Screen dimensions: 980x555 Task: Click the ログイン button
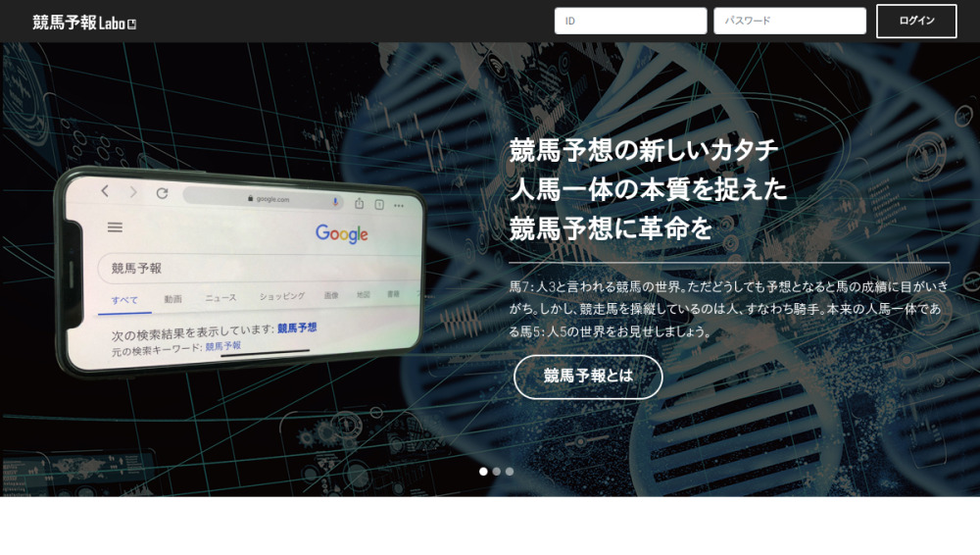tap(916, 21)
